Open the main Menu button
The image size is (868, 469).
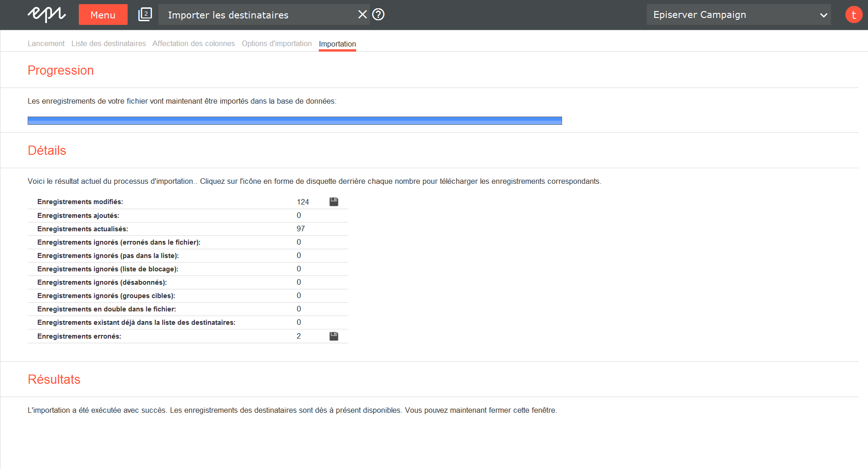[x=103, y=14]
